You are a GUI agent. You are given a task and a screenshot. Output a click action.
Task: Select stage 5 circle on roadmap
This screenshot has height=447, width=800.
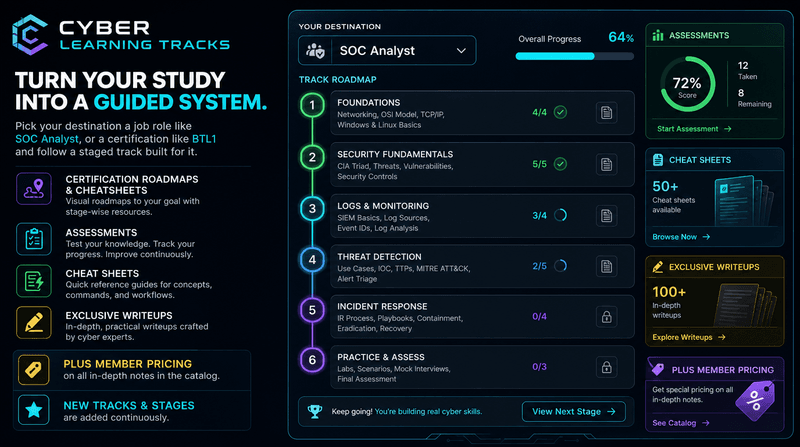click(x=312, y=310)
